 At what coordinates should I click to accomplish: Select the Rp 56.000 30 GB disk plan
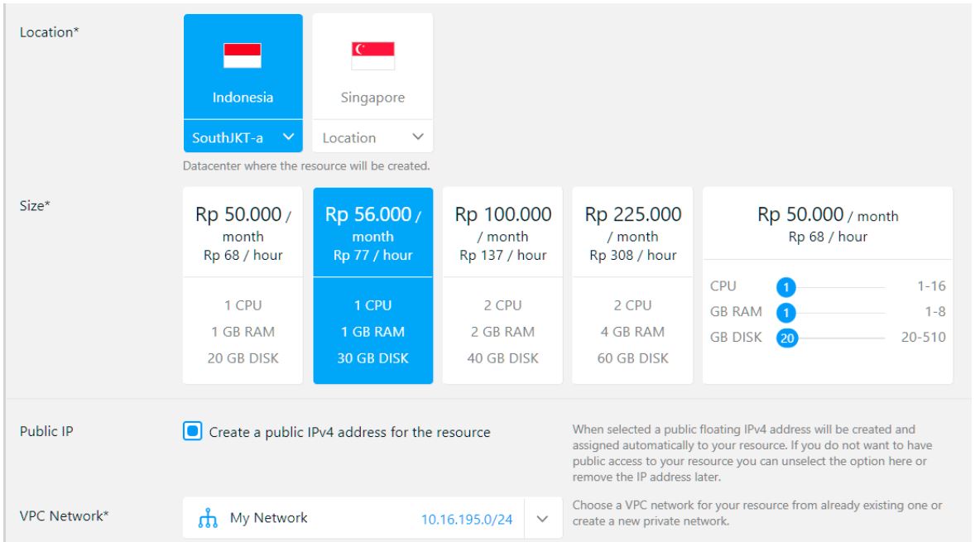tap(372, 285)
